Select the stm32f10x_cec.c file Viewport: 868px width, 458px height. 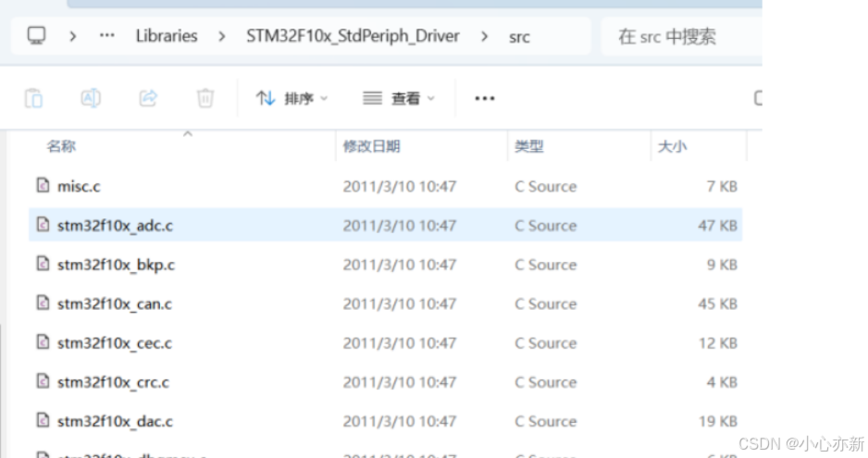click(x=385, y=343)
